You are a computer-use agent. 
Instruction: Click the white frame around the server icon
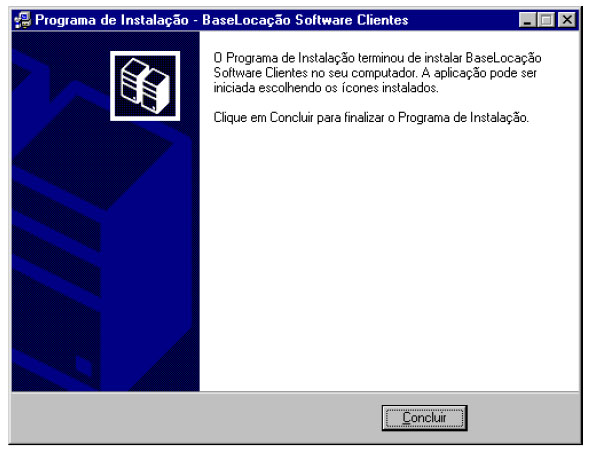pyautogui.click(x=145, y=53)
